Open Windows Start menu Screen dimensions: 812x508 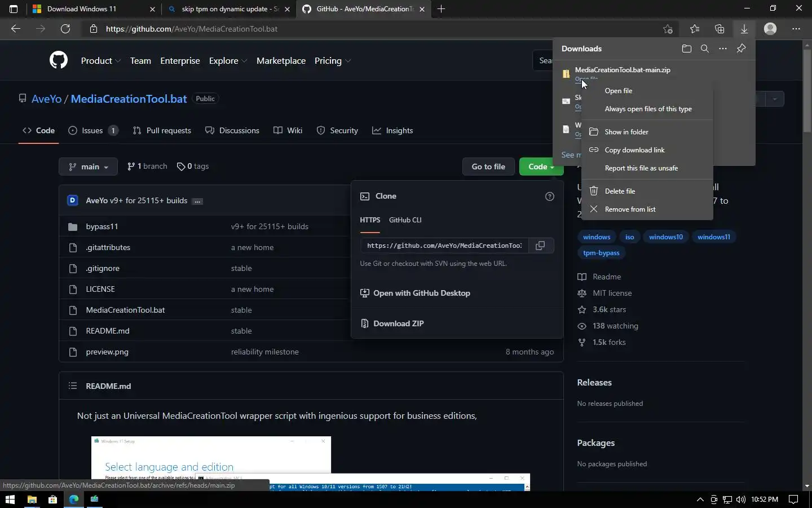(10, 500)
